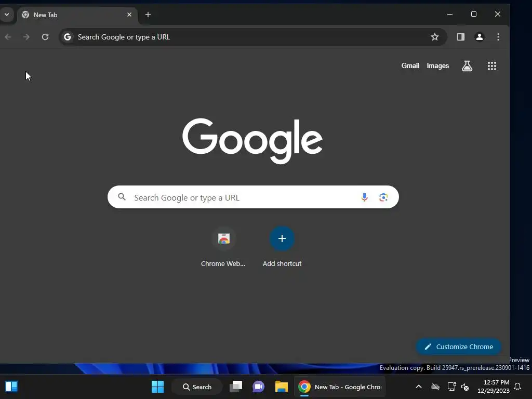This screenshot has height=399, width=532.
Task: Open the Chrome Web Store shortcut
Action: click(x=223, y=247)
